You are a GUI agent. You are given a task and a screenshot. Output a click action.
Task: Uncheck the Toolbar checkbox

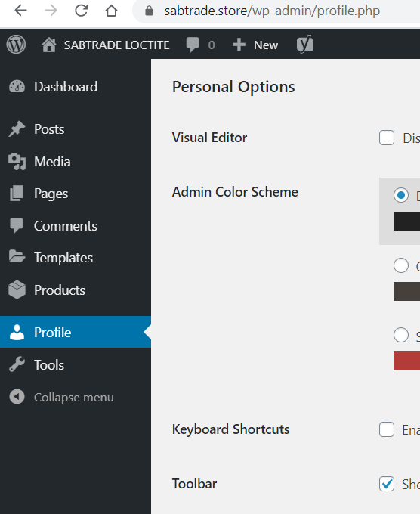387,484
